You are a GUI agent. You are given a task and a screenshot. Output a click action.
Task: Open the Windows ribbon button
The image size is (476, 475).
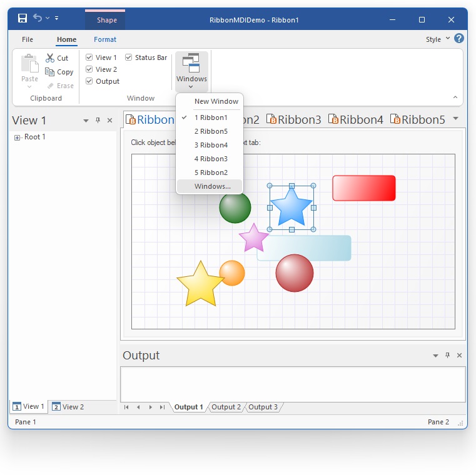coord(191,71)
